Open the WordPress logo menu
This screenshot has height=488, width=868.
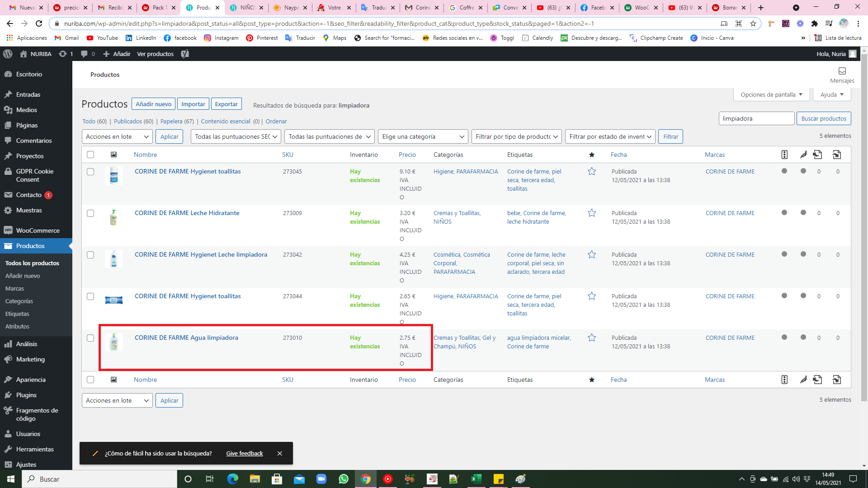[x=8, y=54]
